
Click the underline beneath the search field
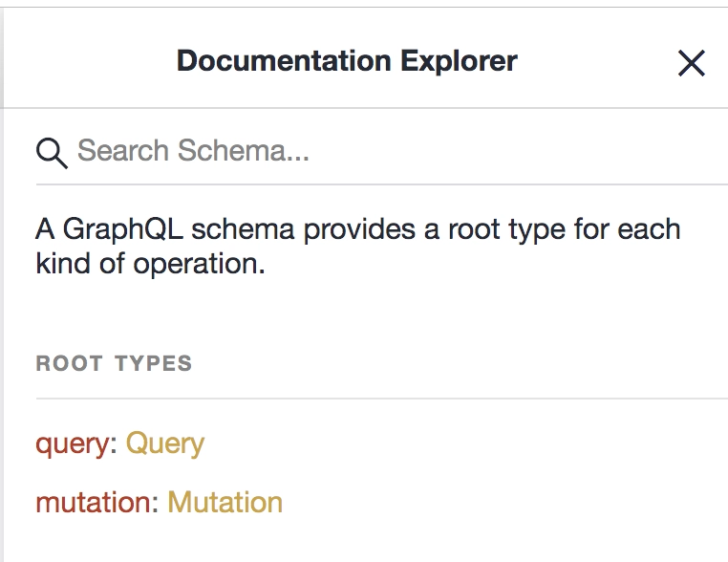pyautogui.click(x=381, y=184)
